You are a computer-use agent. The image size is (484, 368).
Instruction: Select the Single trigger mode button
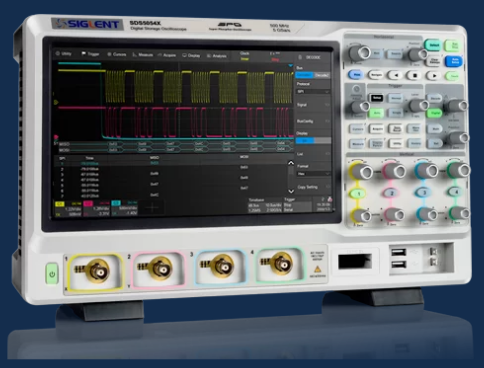pyautogui.click(x=396, y=113)
